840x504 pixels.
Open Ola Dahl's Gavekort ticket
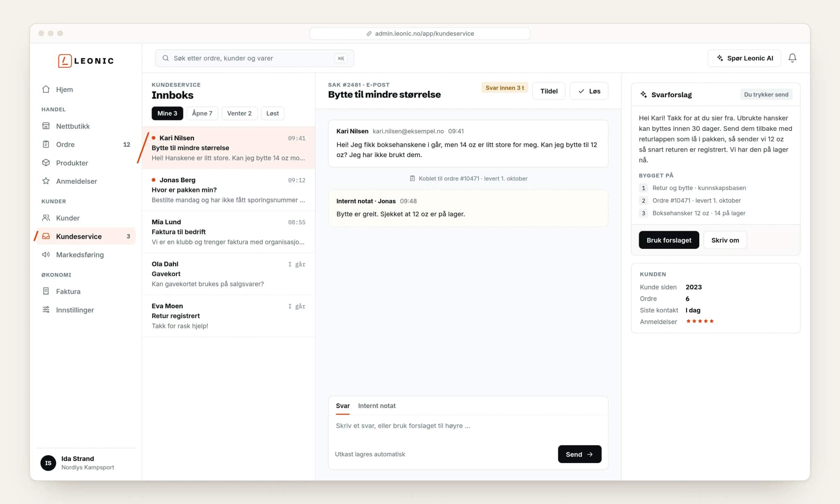(x=228, y=274)
